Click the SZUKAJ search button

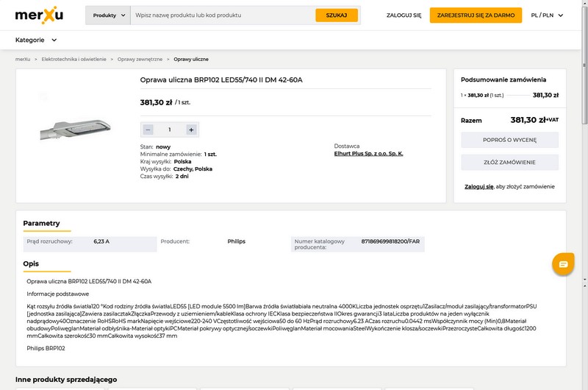tap(337, 15)
